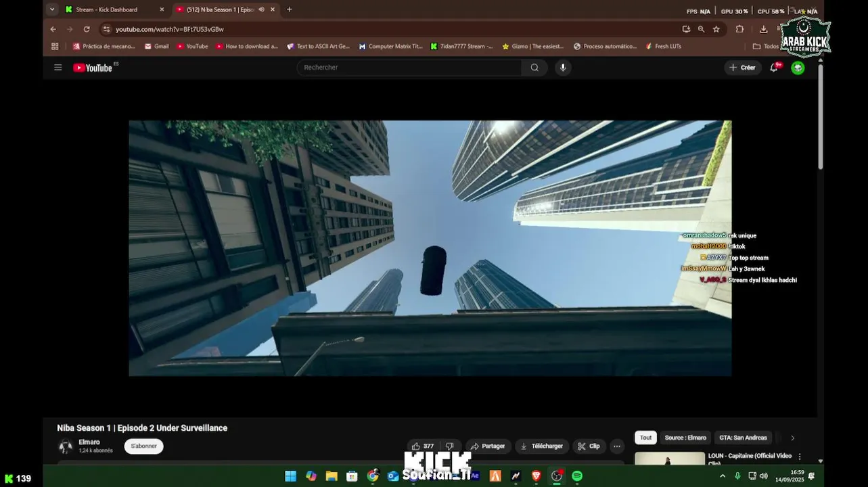868x487 pixels.
Task: Open browser downloads icon
Action: [x=764, y=29]
